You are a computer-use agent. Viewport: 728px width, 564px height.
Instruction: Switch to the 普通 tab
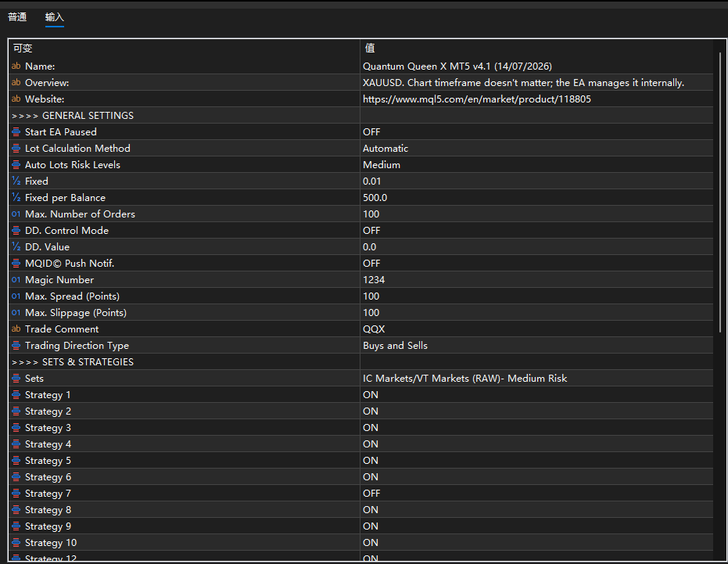click(x=17, y=17)
